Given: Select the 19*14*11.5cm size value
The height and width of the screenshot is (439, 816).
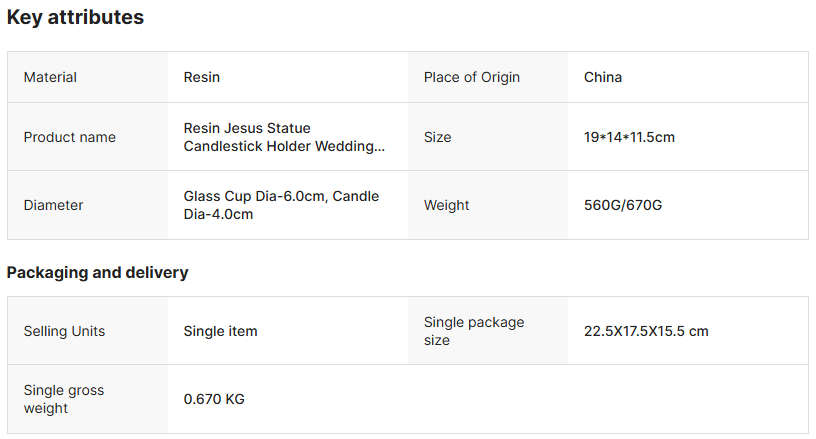Looking at the screenshot, I should tap(629, 137).
